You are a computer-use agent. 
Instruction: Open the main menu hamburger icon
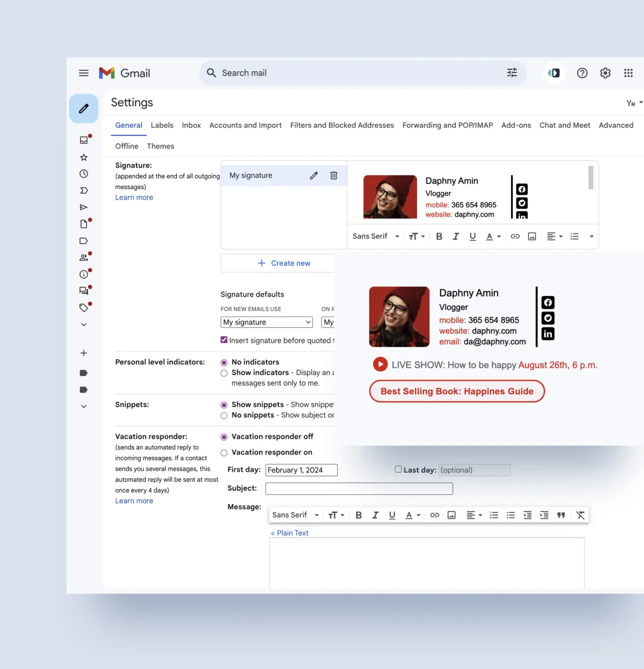(x=84, y=73)
